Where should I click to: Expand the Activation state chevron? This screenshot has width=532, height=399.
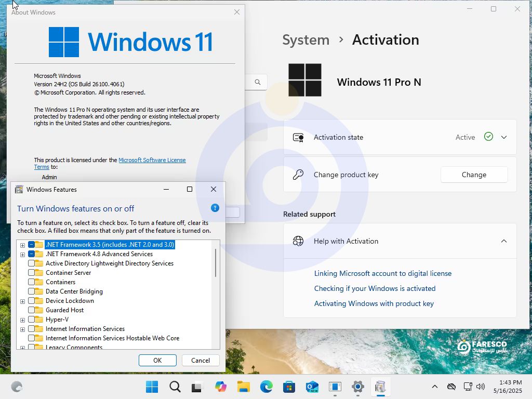tap(504, 137)
